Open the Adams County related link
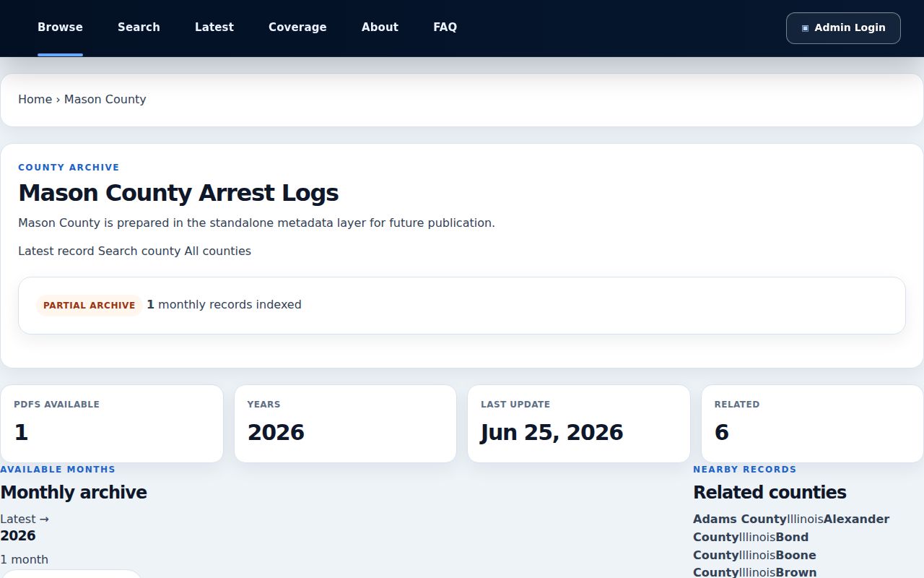924x578 pixels. pos(739,519)
